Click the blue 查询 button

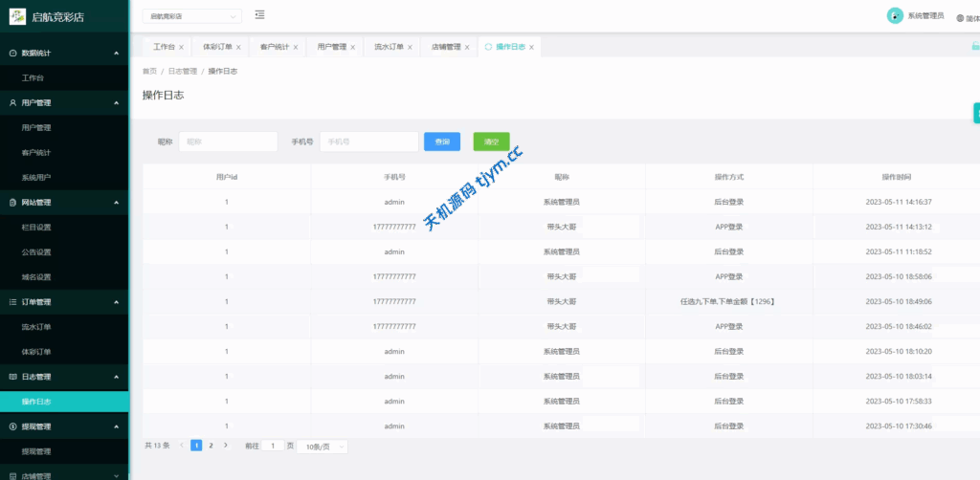click(x=442, y=142)
